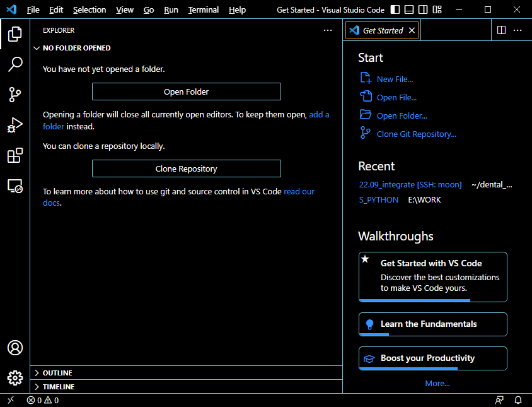Viewport: 532px width, 407px height.
Task: Toggle the bottom Panel visibility
Action: (x=409, y=9)
